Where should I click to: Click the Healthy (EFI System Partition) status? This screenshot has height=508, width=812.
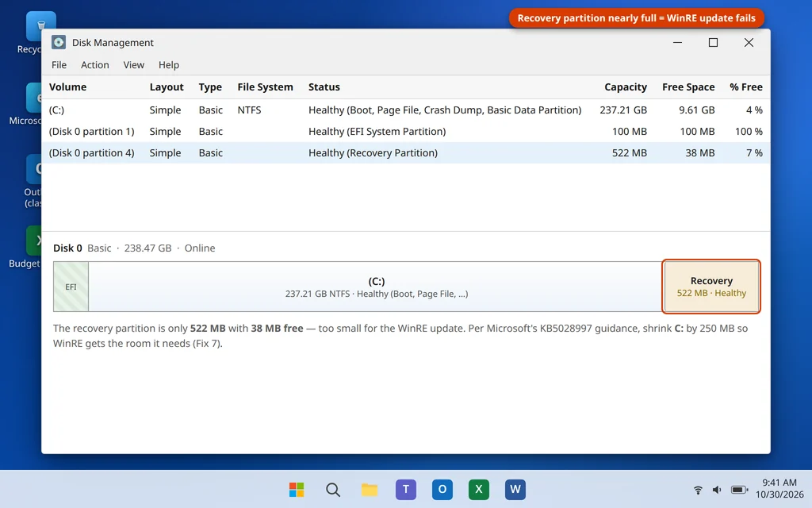click(377, 131)
